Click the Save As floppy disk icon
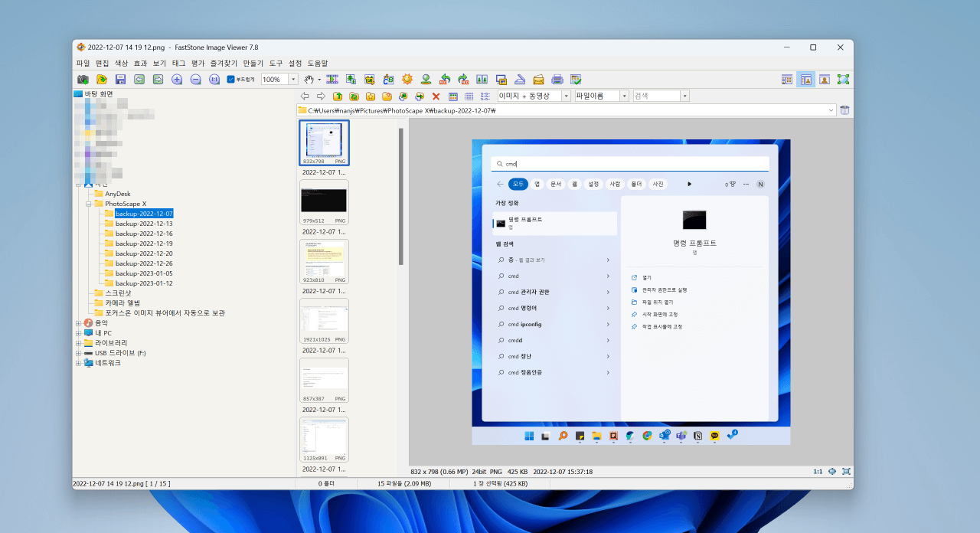Image resolution: width=980 pixels, height=533 pixels. pos(120,79)
